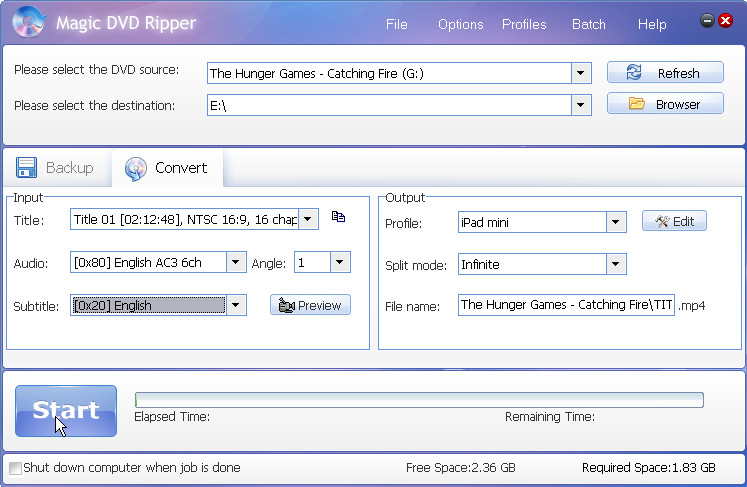Expand the destination path dropdown

point(581,105)
